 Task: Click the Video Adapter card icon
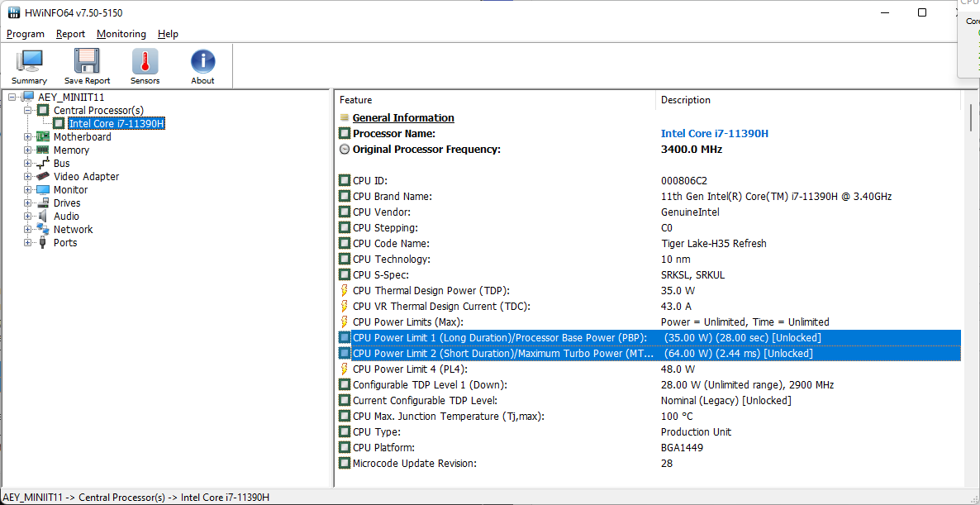tap(44, 176)
